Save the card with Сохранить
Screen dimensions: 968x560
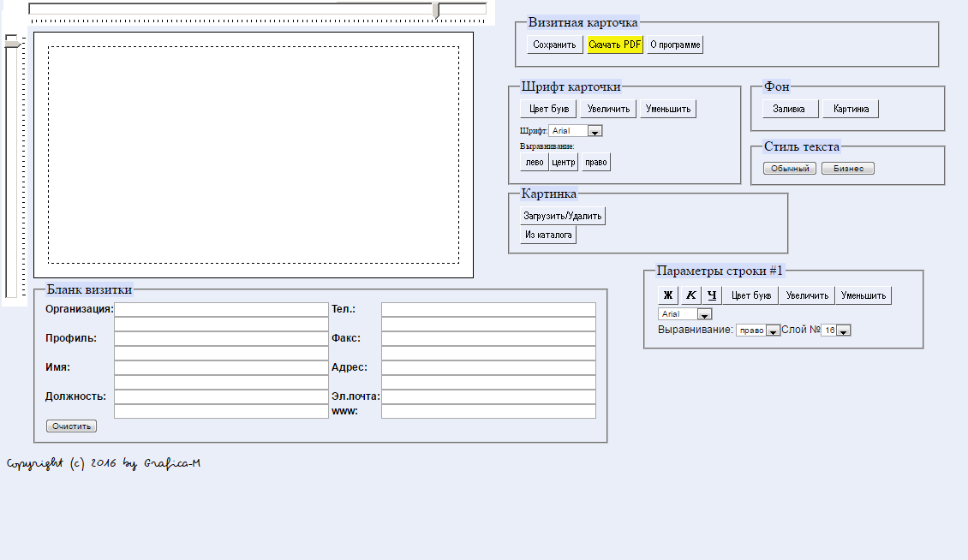click(x=554, y=45)
